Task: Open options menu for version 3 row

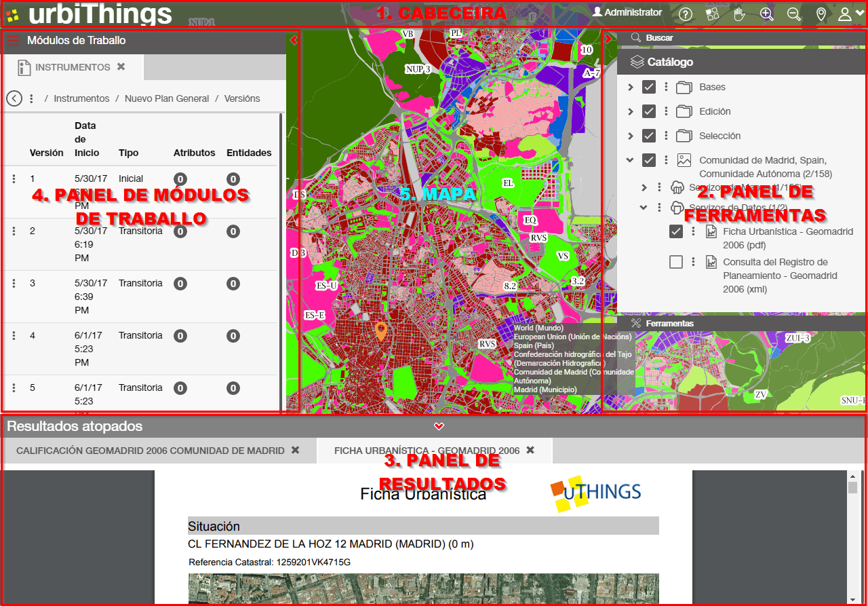Action: [x=14, y=284]
